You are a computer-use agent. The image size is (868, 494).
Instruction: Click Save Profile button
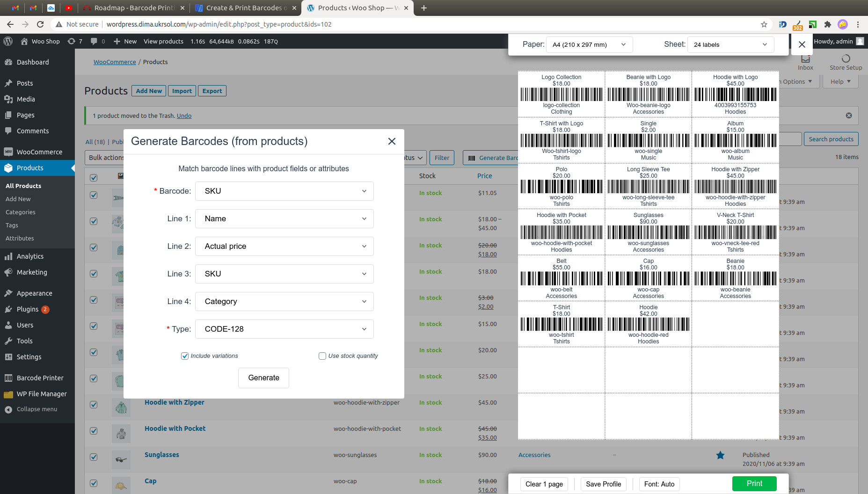[x=603, y=484]
